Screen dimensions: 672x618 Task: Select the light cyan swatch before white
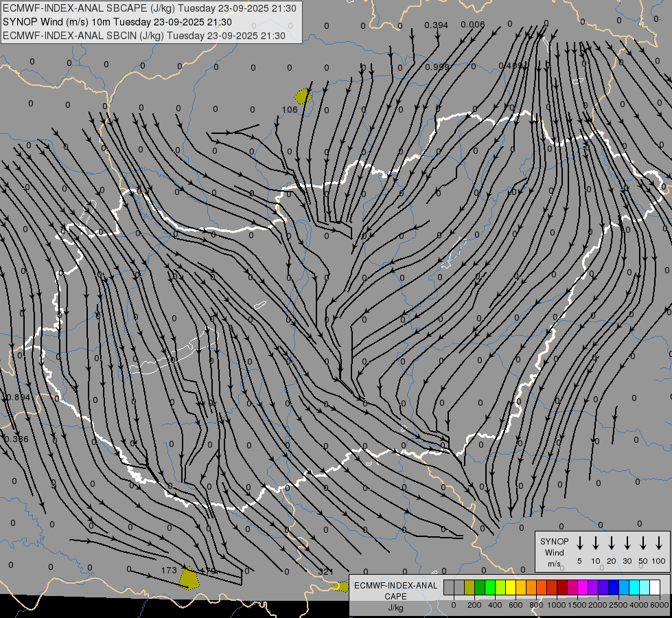click(645, 587)
